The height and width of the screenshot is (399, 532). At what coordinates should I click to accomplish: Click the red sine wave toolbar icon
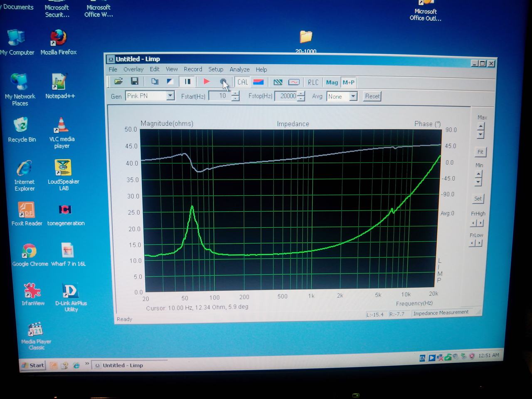click(x=294, y=82)
